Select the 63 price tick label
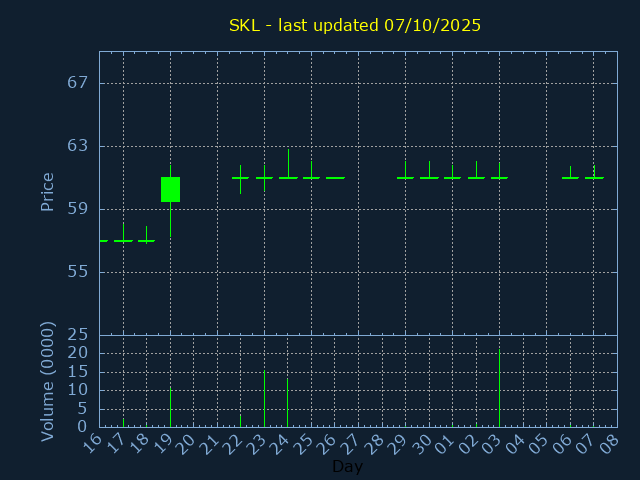Image resolution: width=640 pixels, height=480 pixels. [x=78, y=146]
